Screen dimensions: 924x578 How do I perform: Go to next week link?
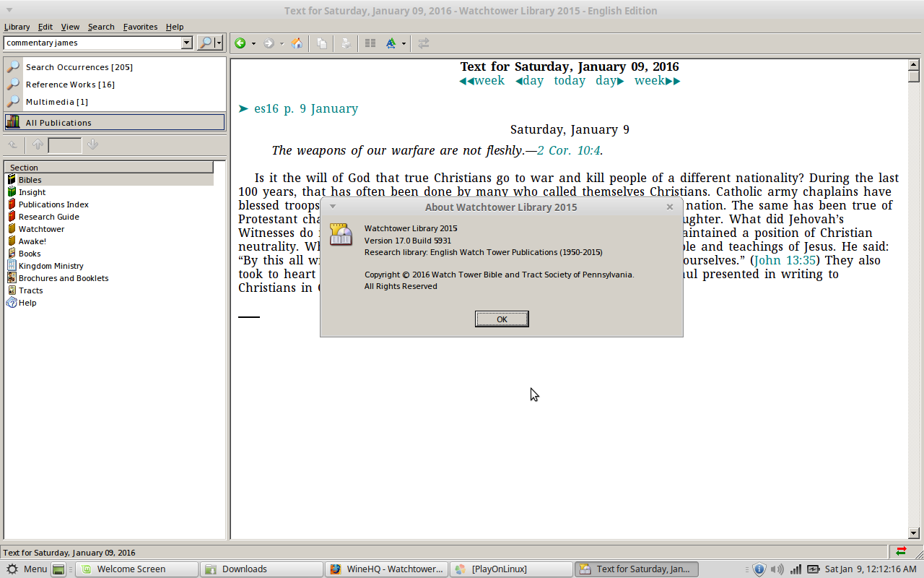tap(658, 81)
